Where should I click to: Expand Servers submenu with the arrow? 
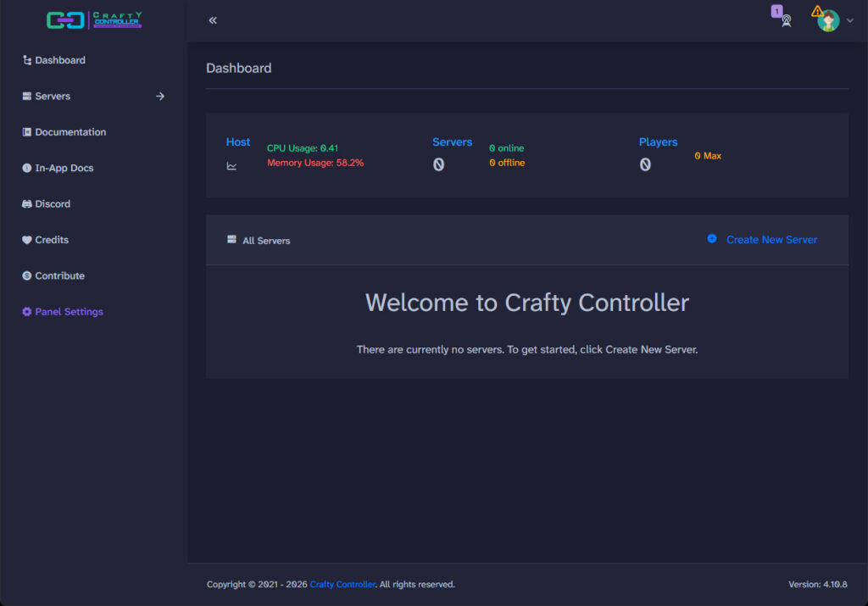click(160, 97)
